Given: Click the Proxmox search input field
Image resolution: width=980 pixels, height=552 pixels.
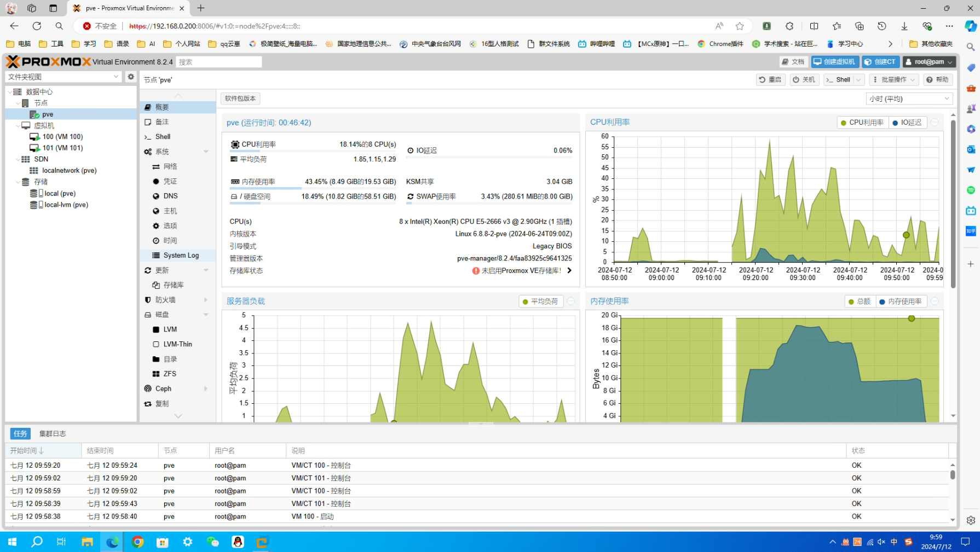Looking at the screenshot, I should tap(219, 62).
